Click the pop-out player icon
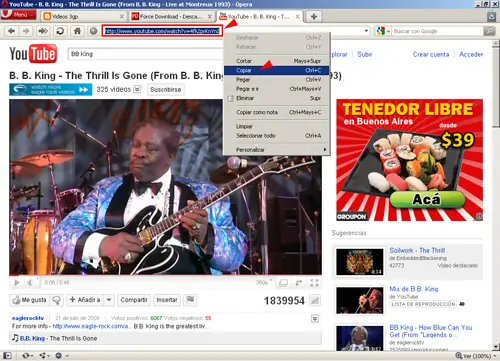Screen dimensions: 500x361 point(283,283)
